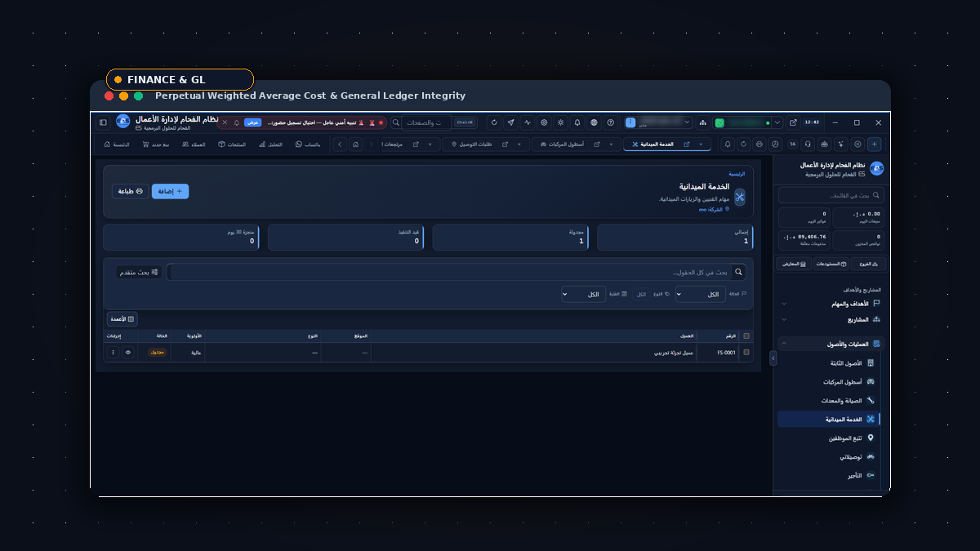This screenshot has width=980, height=551.
Task: Click the refresh icon in the top toolbar
Action: pos(494,122)
